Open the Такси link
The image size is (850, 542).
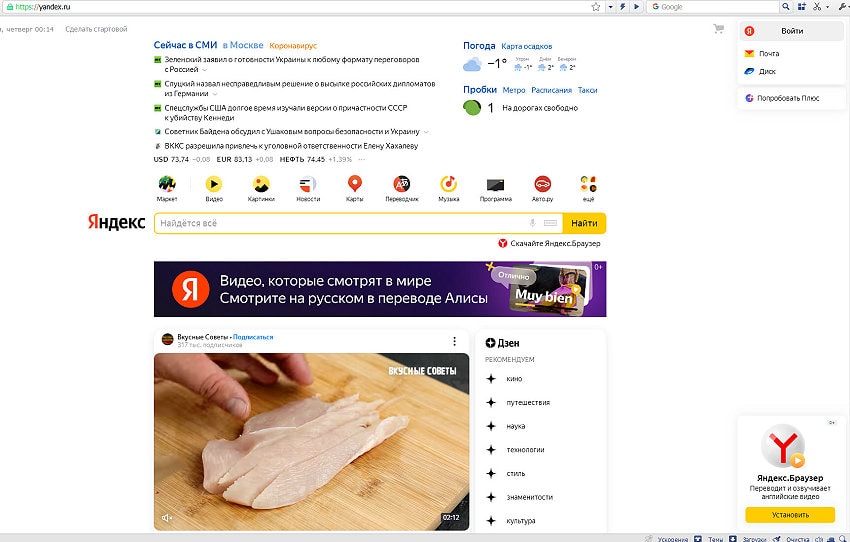pos(587,91)
